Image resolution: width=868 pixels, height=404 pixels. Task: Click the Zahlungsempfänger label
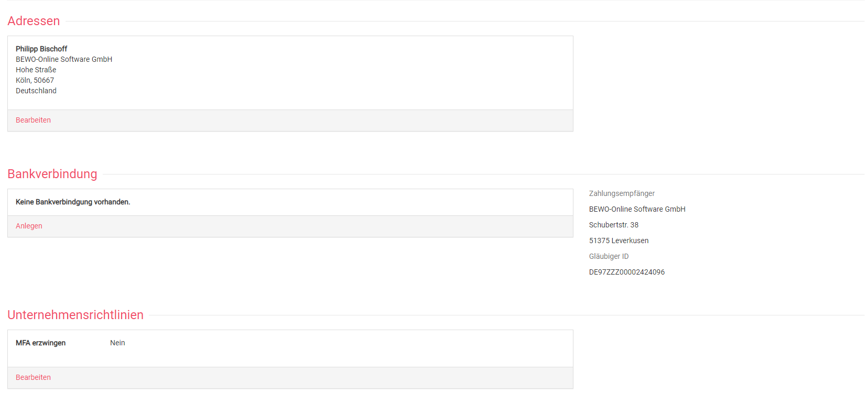(622, 193)
